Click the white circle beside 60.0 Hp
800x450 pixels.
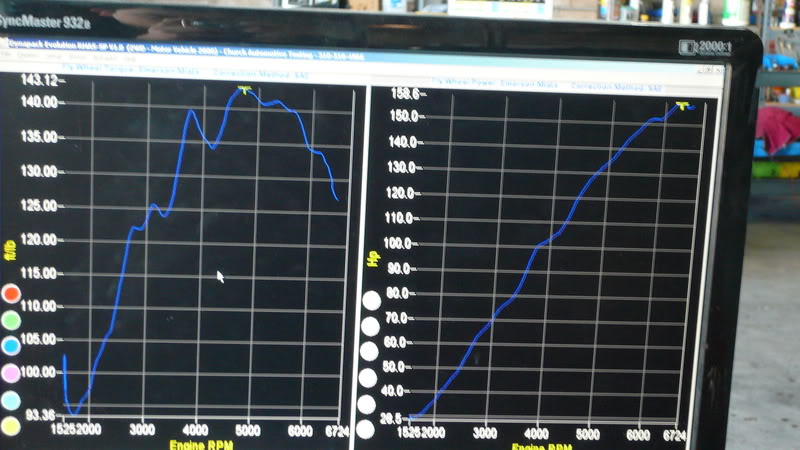(x=369, y=352)
